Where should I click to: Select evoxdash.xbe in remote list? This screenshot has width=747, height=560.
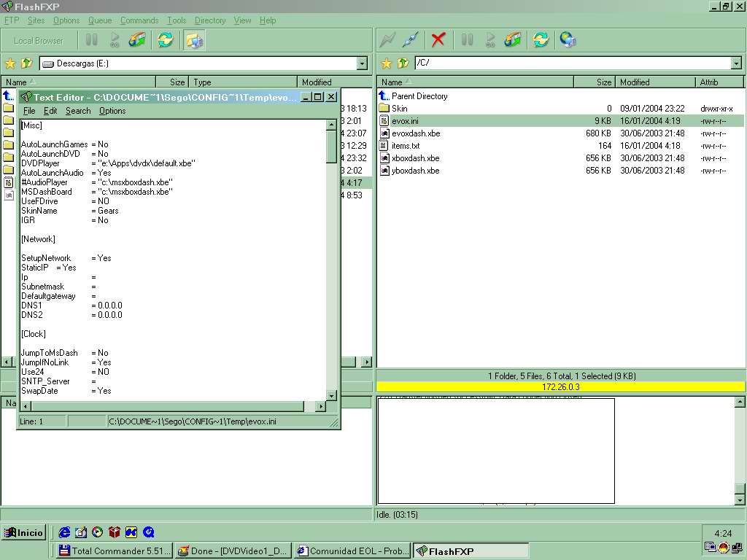415,133
